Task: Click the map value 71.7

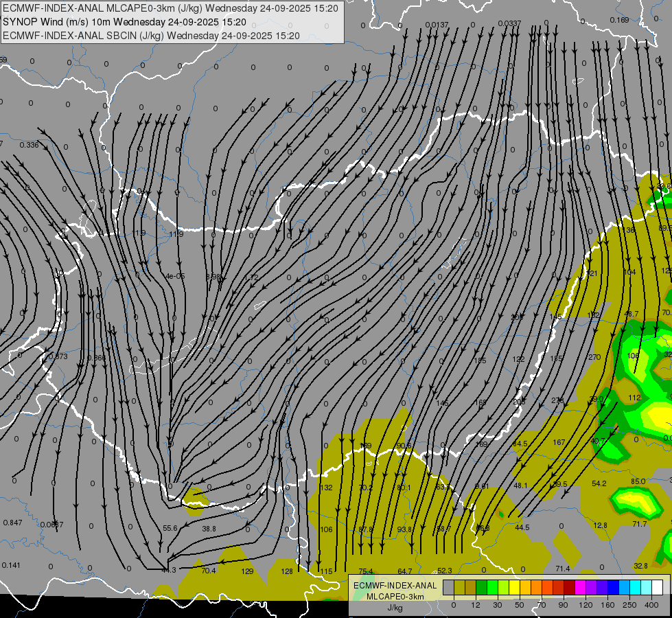Action: tap(640, 524)
